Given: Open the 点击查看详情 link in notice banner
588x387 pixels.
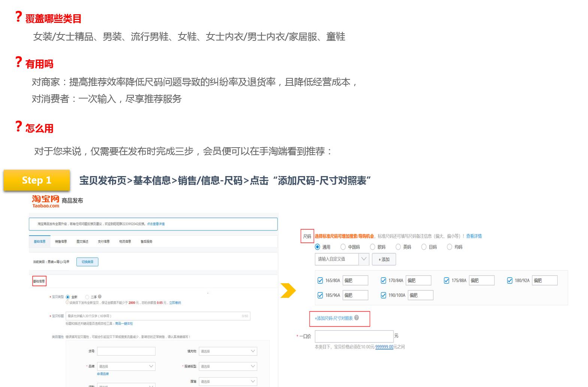Looking at the screenshot, I should pos(156,224).
